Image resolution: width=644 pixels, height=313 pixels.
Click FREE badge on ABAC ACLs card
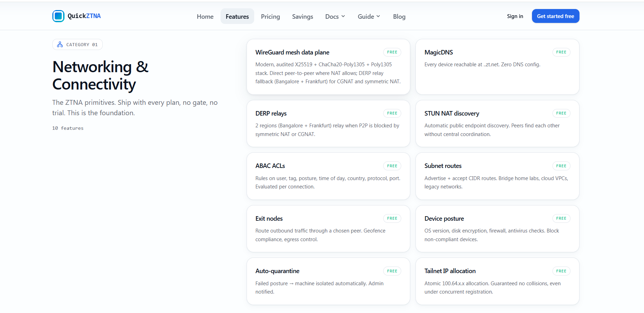(392, 166)
